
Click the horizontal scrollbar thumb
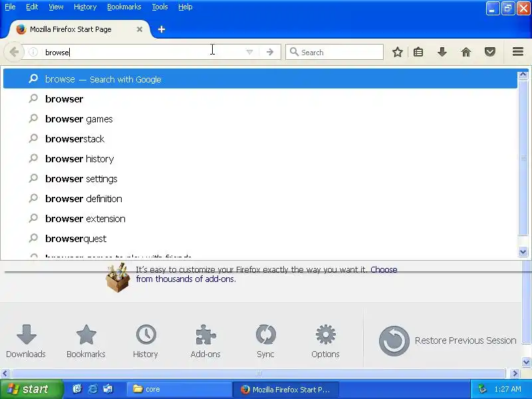click(258, 374)
